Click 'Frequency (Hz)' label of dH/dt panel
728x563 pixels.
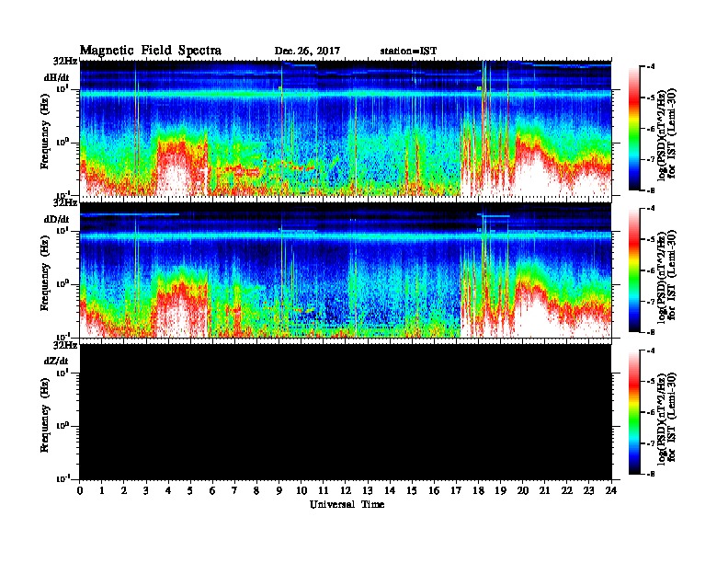45,132
